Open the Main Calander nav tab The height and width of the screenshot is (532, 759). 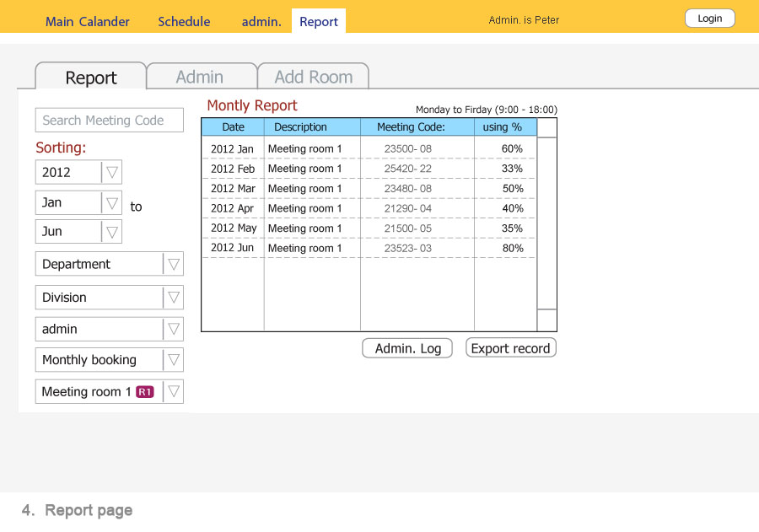tap(87, 21)
